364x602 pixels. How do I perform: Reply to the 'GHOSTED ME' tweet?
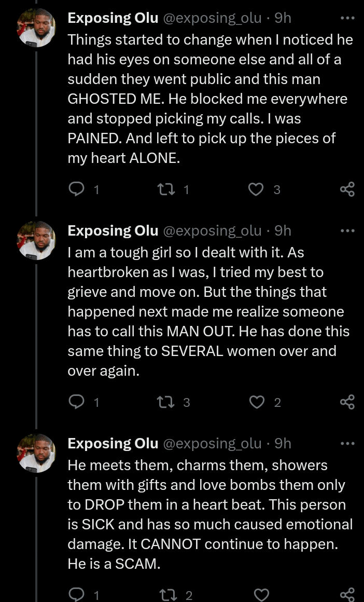77,189
